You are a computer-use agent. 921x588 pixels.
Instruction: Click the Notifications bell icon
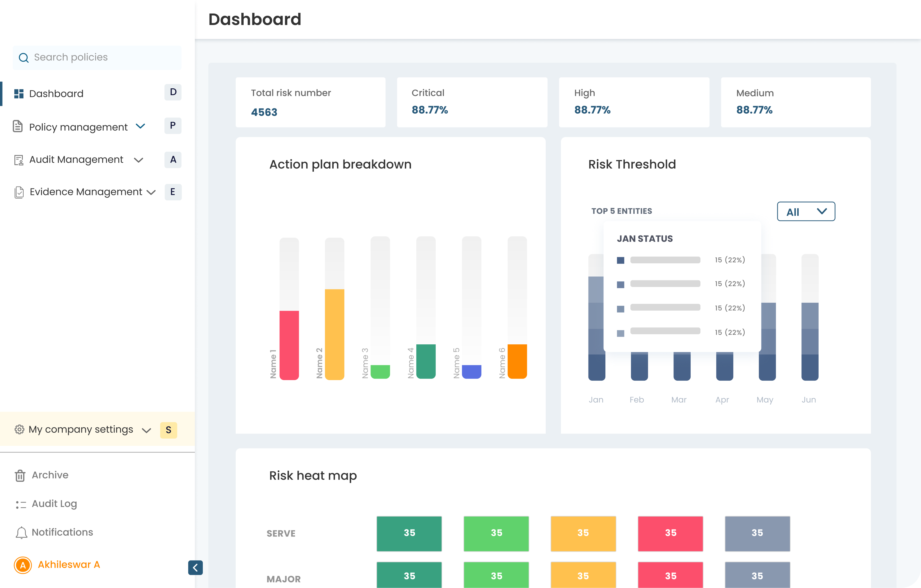[x=21, y=533]
